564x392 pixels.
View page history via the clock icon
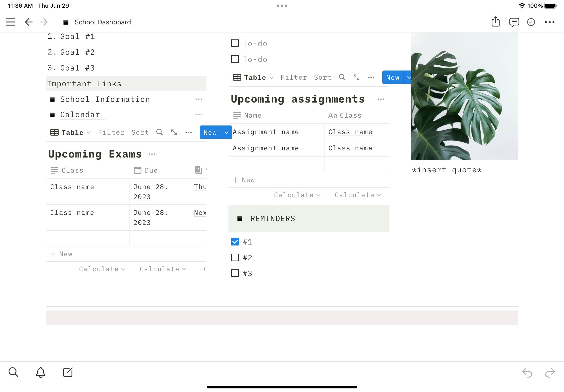531,22
